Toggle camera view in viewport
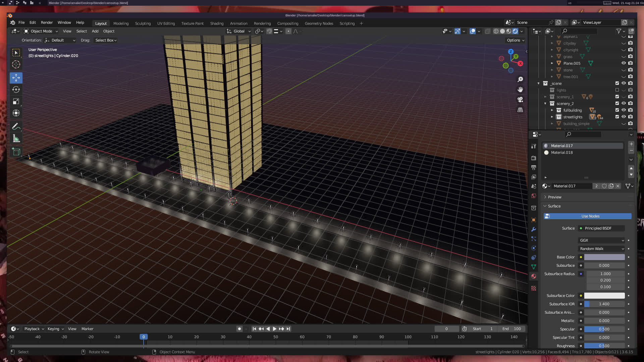Screen dimensions: 644x362 click(x=520, y=100)
